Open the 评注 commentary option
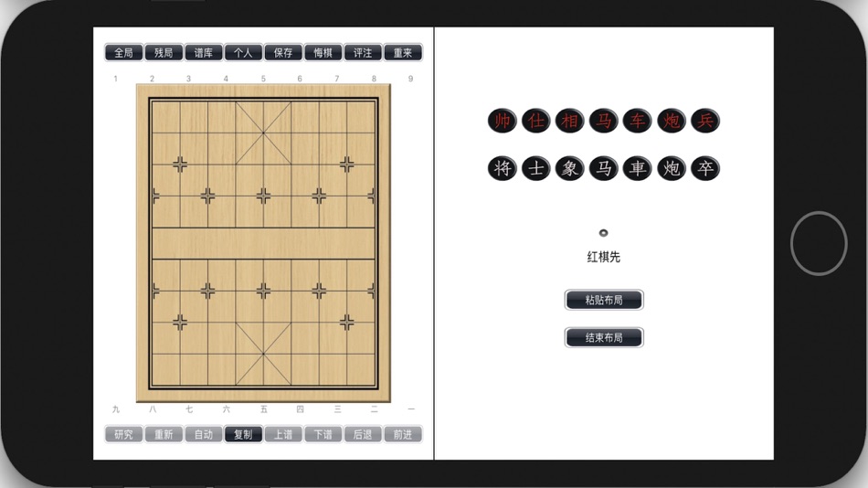The width and height of the screenshot is (868, 488). (363, 53)
